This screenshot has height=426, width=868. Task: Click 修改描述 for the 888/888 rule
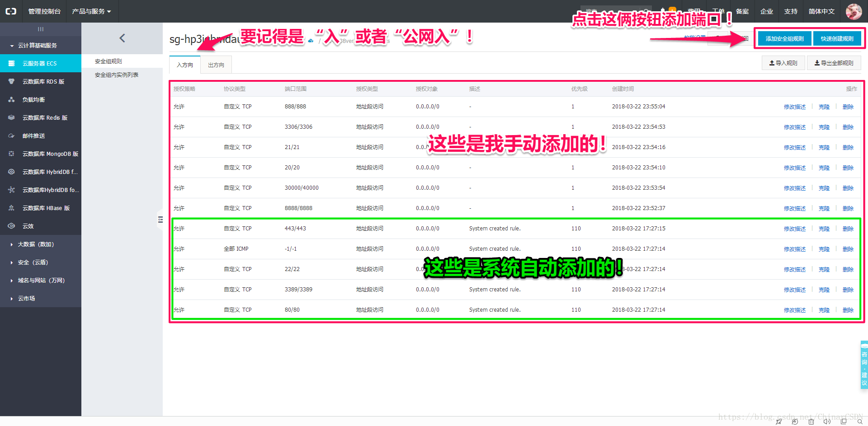[x=795, y=107]
